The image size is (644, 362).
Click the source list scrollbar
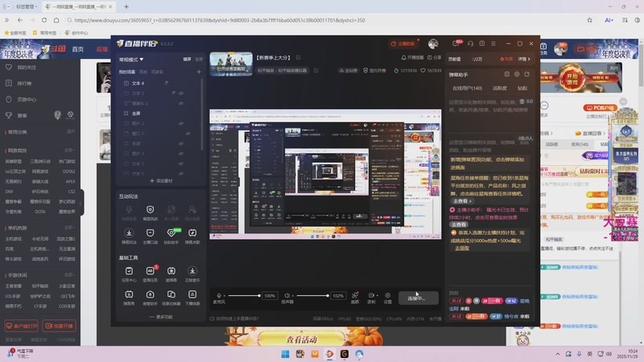pyautogui.click(x=202, y=115)
